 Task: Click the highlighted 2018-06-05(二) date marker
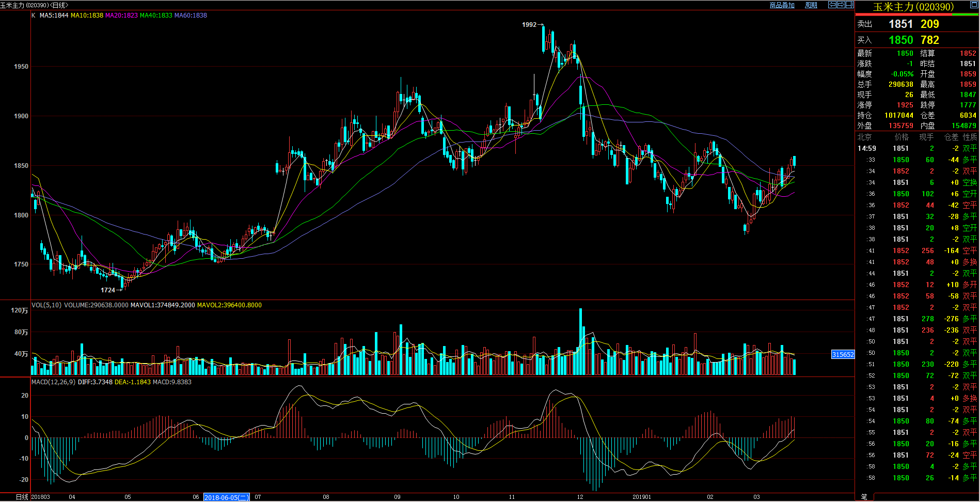click(227, 497)
